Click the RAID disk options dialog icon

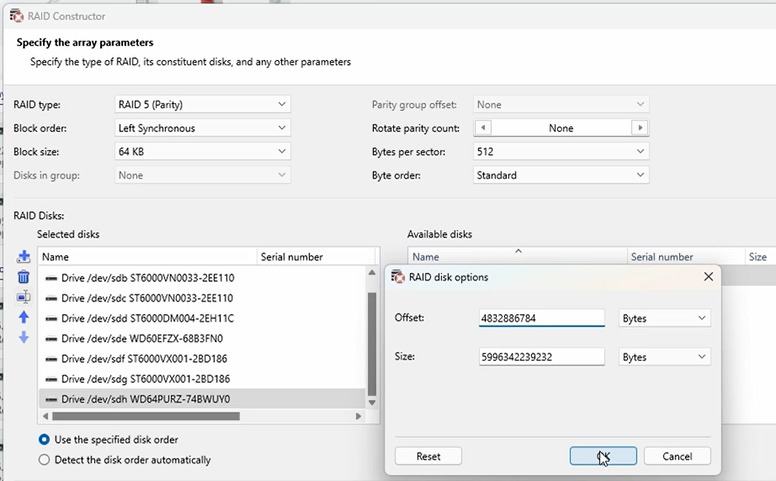pos(397,277)
